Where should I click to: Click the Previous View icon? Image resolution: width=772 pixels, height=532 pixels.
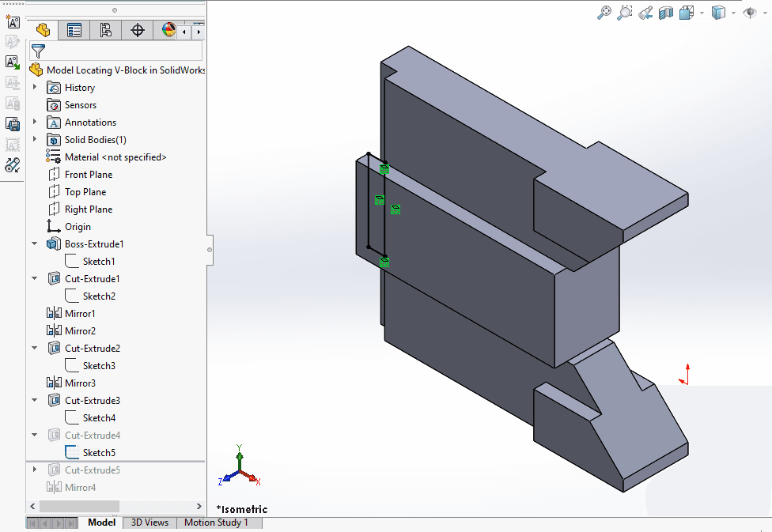coord(645,13)
